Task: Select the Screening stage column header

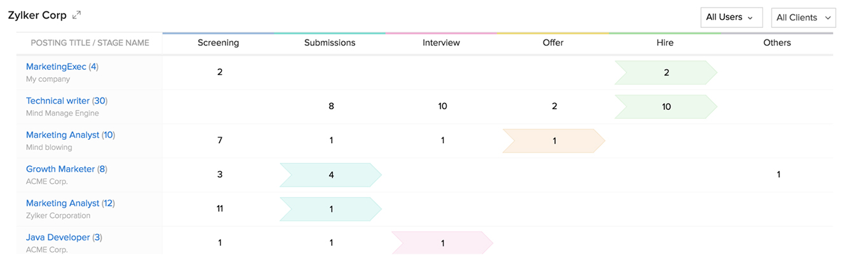Action: click(x=218, y=43)
